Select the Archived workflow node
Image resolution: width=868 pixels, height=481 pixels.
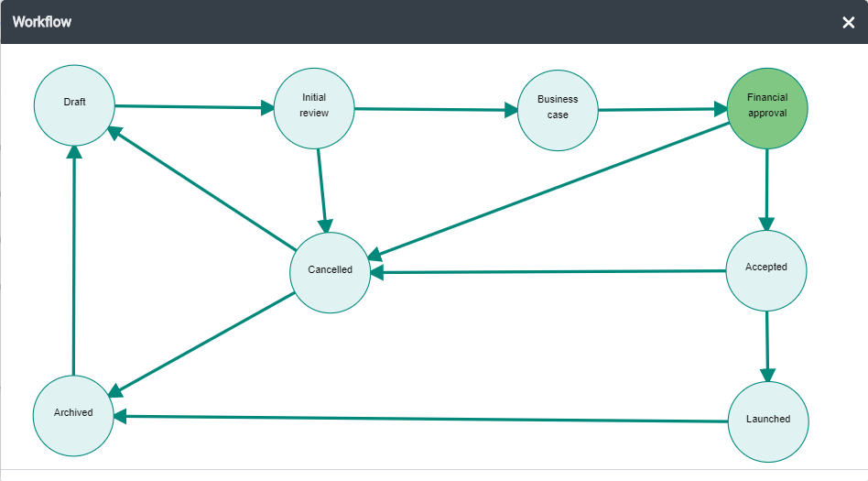point(73,416)
